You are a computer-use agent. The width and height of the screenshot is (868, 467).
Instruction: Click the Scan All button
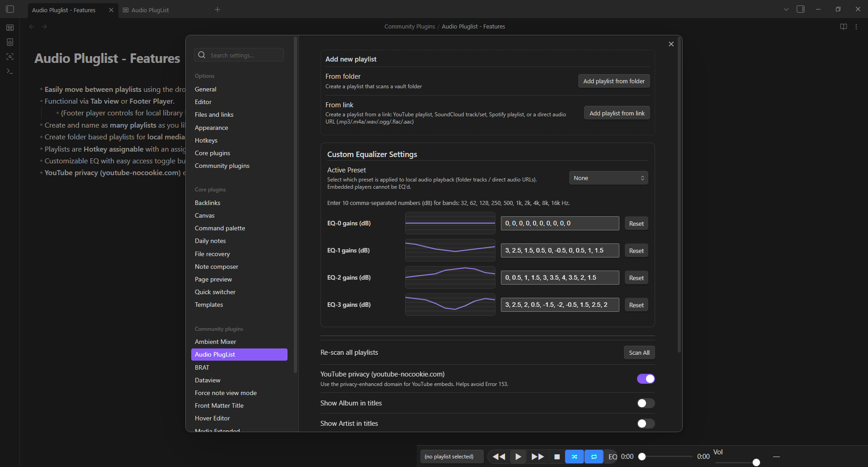639,353
